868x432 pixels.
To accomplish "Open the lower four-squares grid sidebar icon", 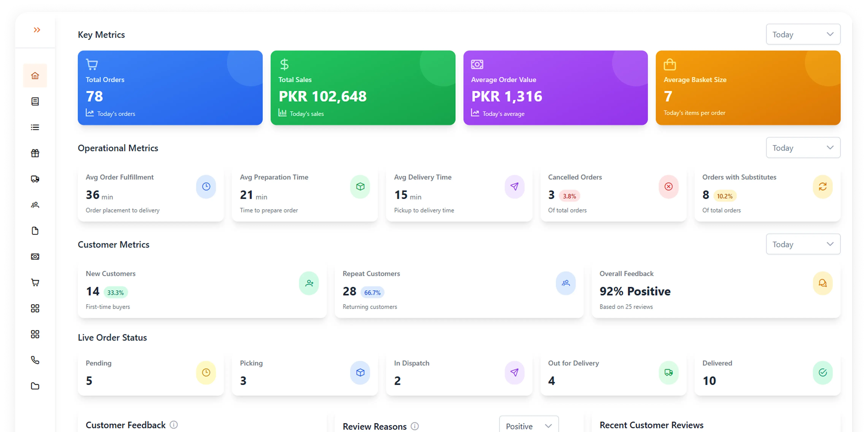I will coord(35,334).
